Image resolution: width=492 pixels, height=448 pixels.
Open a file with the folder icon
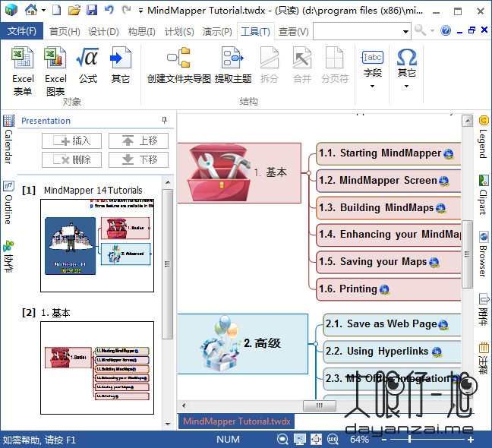click(x=74, y=10)
